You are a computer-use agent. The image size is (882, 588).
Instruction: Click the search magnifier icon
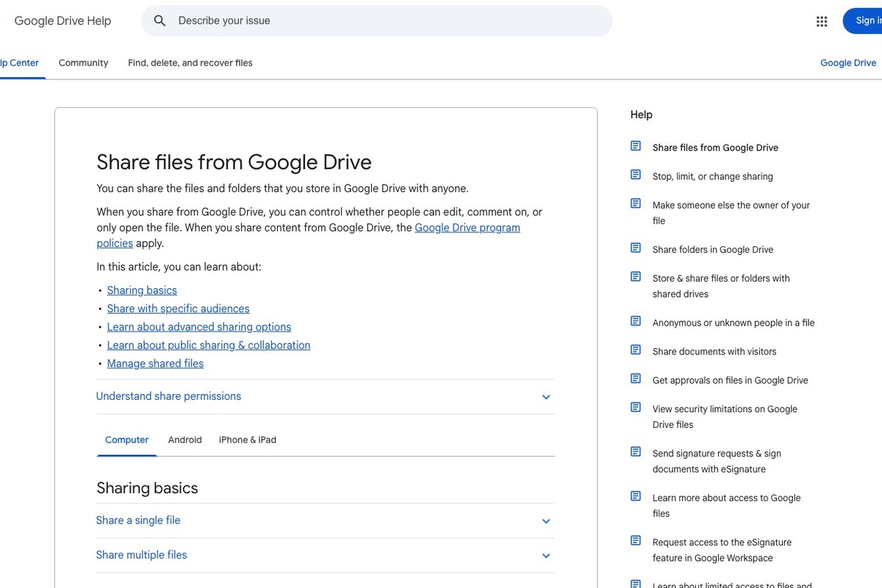coord(159,21)
